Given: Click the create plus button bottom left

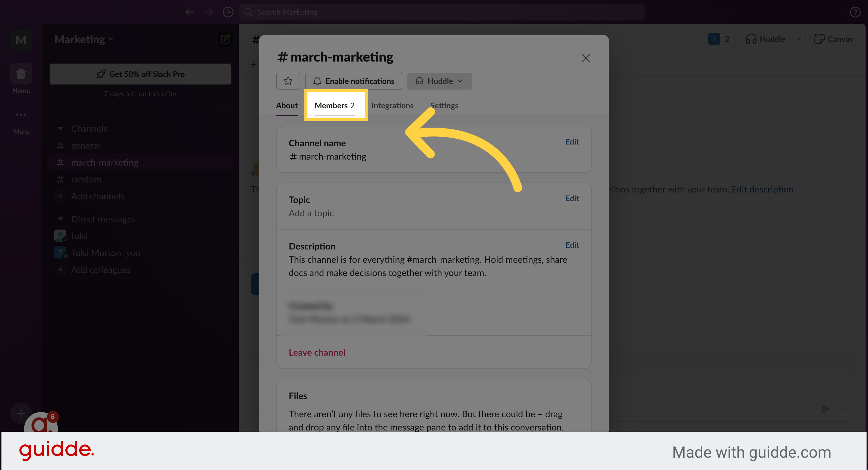Looking at the screenshot, I should pyautogui.click(x=20, y=413).
